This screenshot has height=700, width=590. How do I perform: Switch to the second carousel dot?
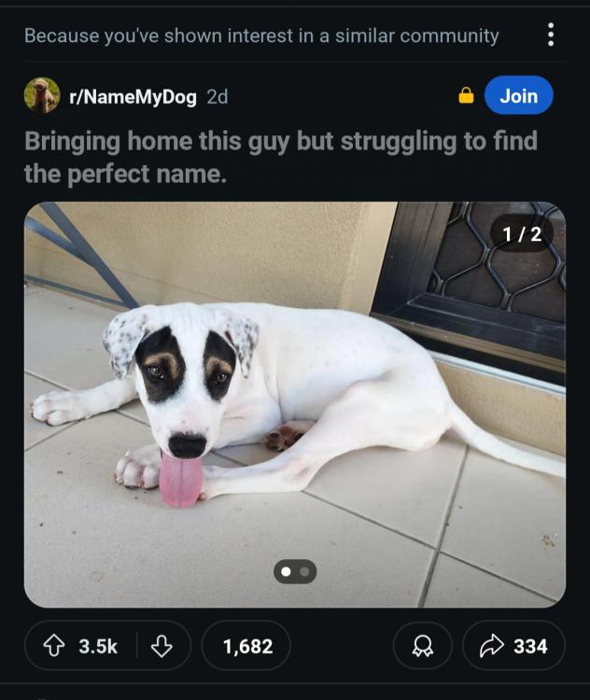tap(304, 571)
